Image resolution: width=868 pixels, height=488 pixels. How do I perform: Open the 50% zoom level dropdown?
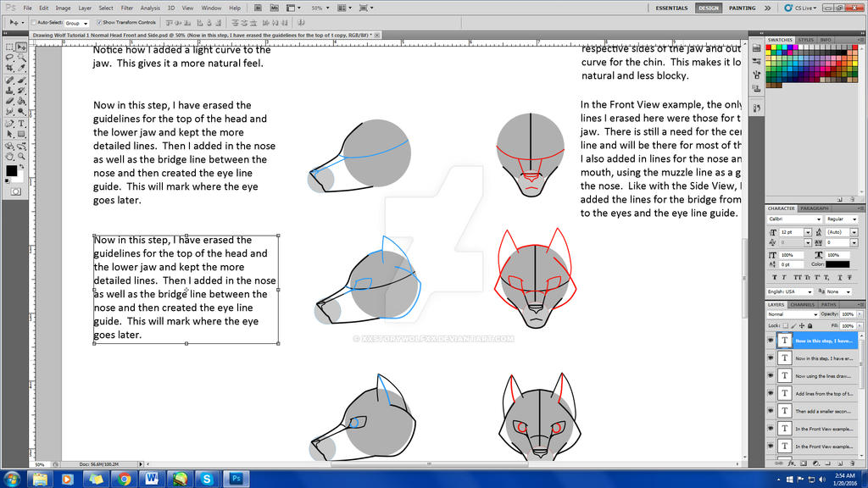[x=319, y=8]
